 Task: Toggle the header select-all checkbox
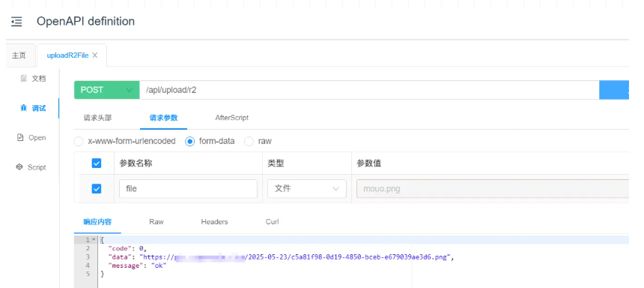[x=97, y=163]
